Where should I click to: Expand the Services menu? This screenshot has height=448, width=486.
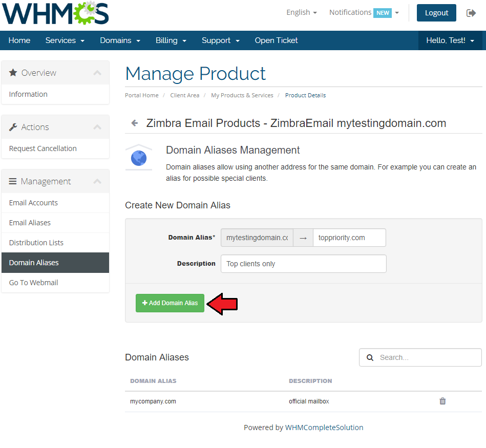click(x=65, y=40)
